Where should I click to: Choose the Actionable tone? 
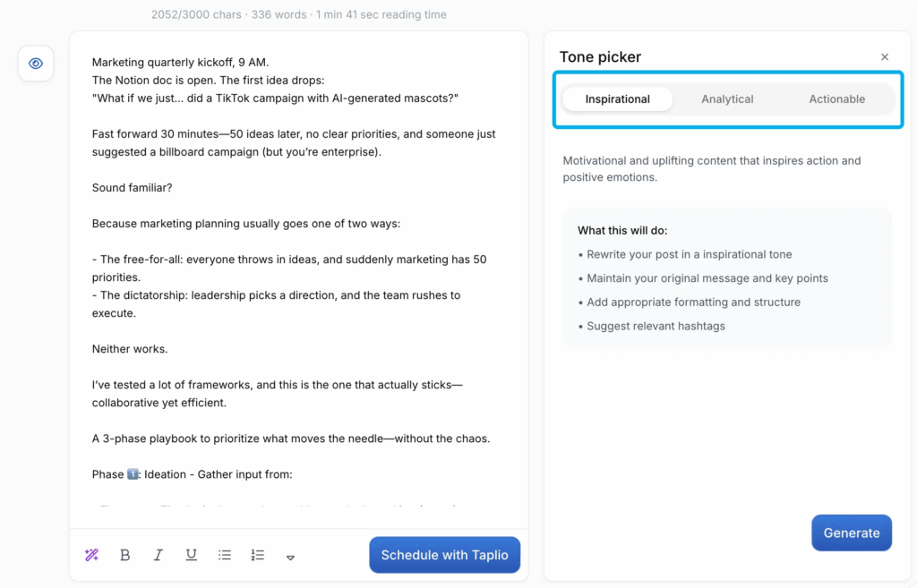point(836,99)
